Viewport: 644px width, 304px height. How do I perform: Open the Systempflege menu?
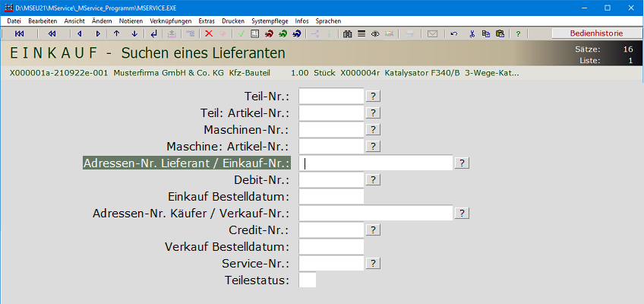pos(270,21)
